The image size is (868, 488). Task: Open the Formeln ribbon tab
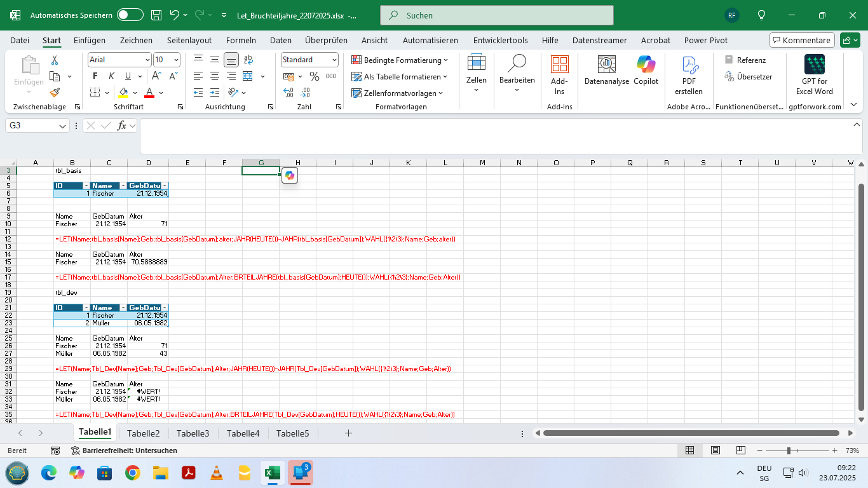[241, 40]
